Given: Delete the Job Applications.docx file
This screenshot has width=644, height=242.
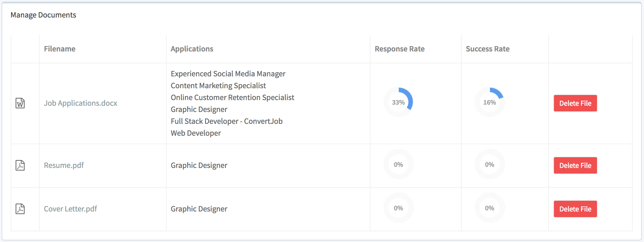Looking at the screenshot, I should click(575, 103).
